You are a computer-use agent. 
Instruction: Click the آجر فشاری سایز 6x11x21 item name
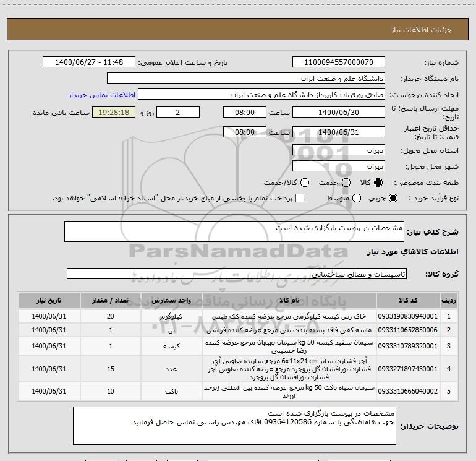click(x=289, y=369)
